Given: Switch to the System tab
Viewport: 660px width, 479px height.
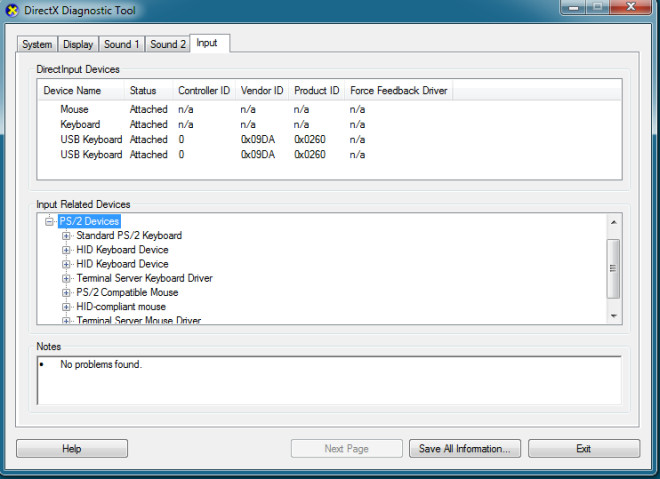Looking at the screenshot, I should (37, 44).
